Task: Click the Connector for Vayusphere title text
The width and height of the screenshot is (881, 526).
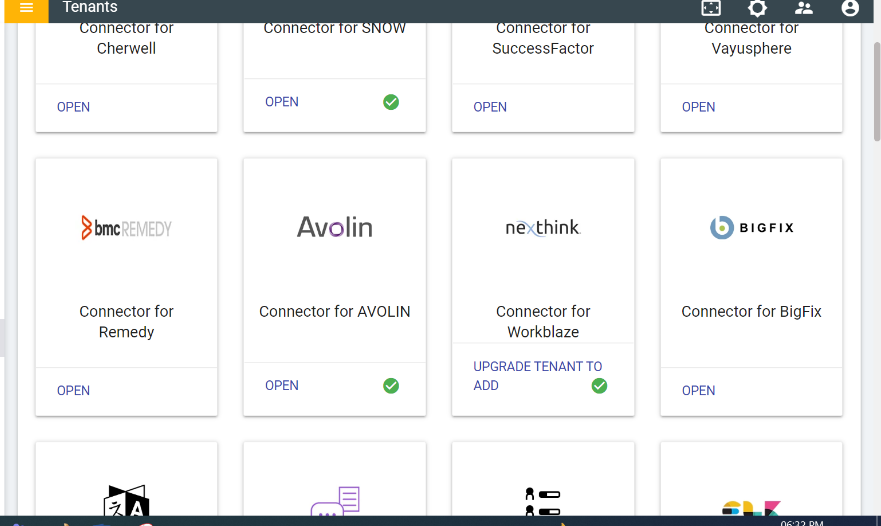Action: click(751, 38)
